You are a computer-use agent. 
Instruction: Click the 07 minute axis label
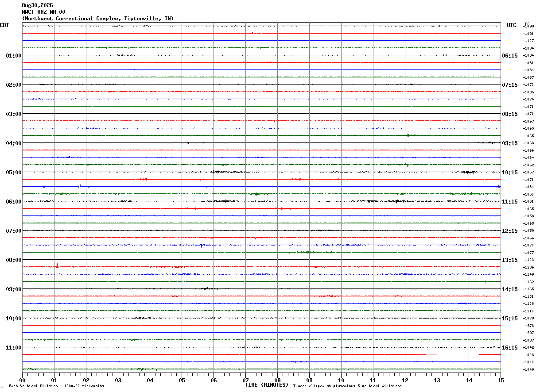pyautogui.click(x=245, y=380)
